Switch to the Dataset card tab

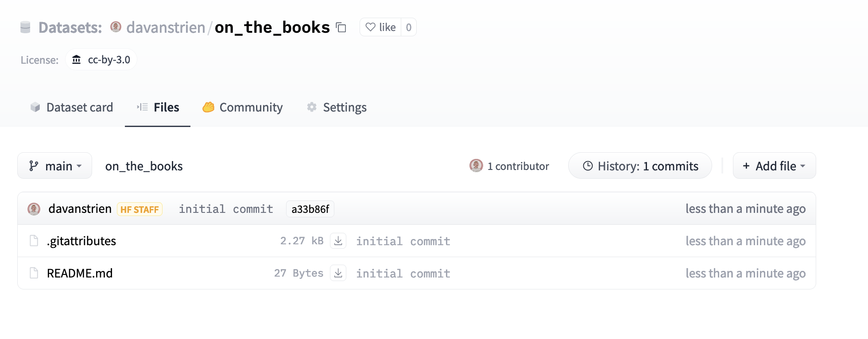(x=72, y=107)
